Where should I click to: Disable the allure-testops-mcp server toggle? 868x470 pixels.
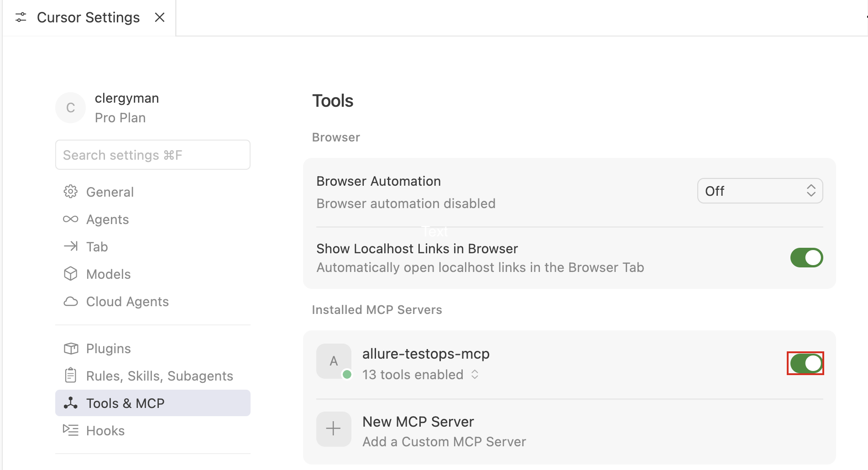806,364
